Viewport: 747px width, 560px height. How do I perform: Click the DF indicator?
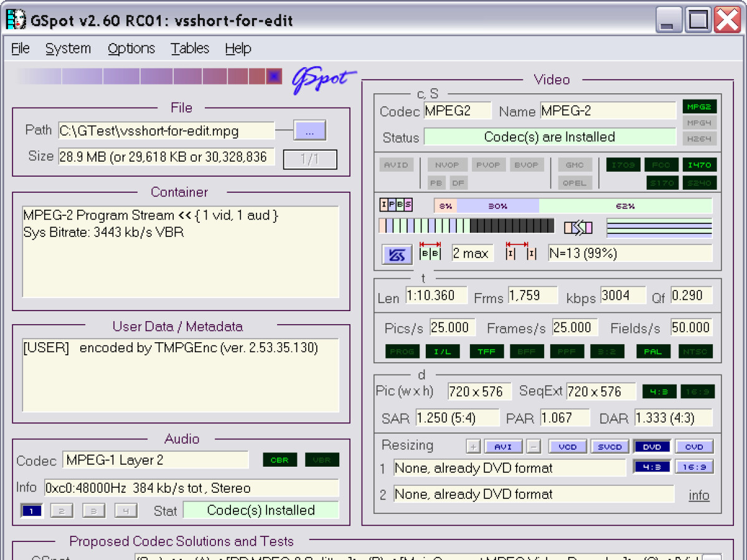tap(458, 182)
